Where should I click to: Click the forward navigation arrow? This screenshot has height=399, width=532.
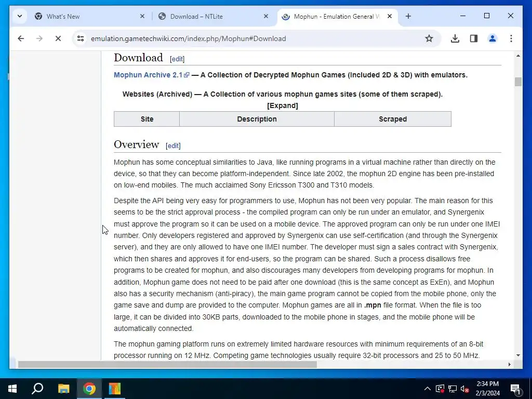(39, 38)
